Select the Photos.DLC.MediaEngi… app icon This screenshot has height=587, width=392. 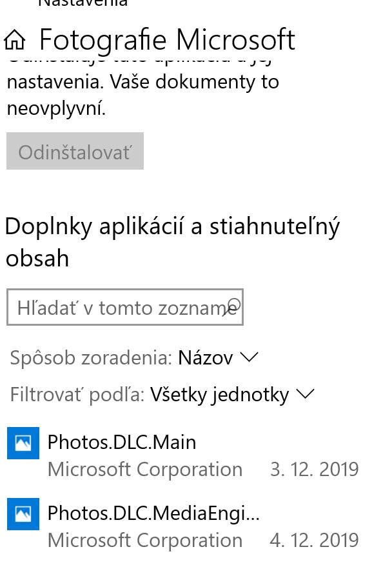(x=23, y=514)
